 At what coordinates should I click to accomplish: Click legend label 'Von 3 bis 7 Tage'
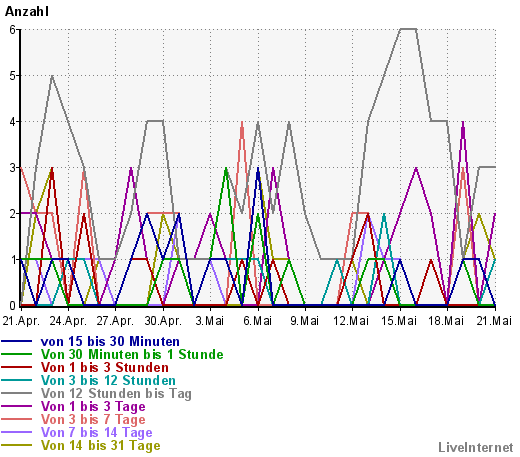click(x=93, y=419)
